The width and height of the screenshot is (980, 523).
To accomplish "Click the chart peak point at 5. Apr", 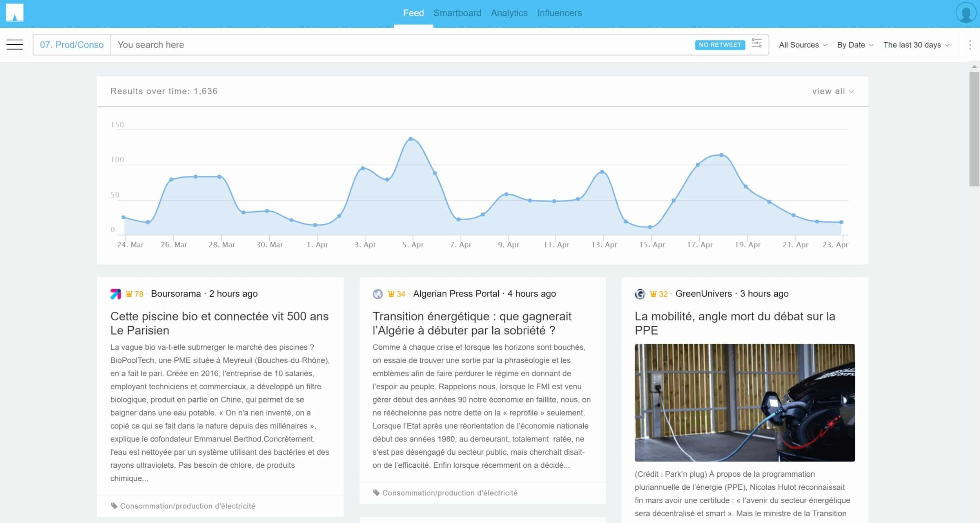I will point(410,139).
